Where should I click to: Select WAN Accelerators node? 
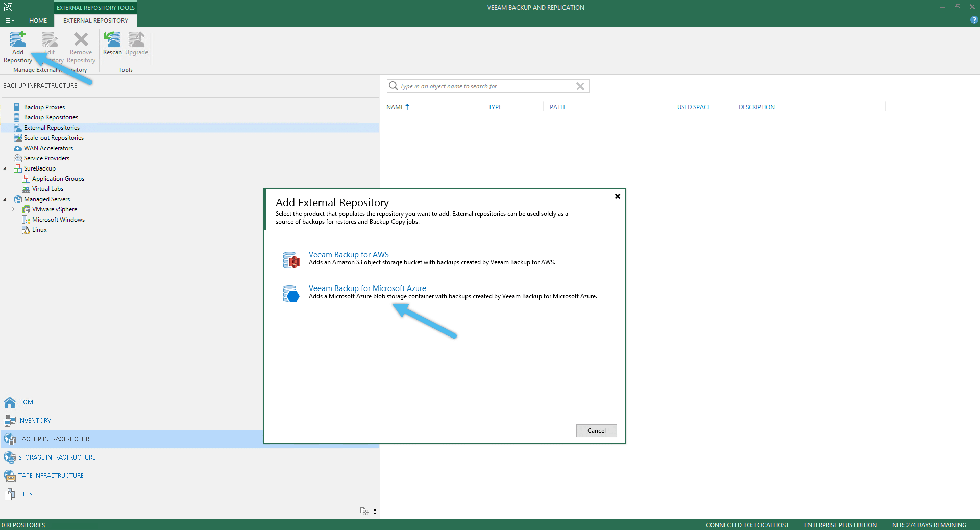[x=48, y=148]
